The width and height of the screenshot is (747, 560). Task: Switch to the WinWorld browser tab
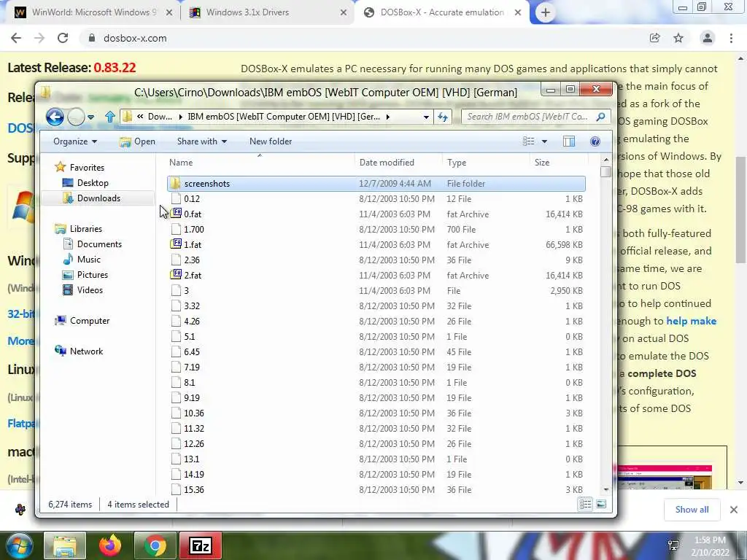coord(92,12)
